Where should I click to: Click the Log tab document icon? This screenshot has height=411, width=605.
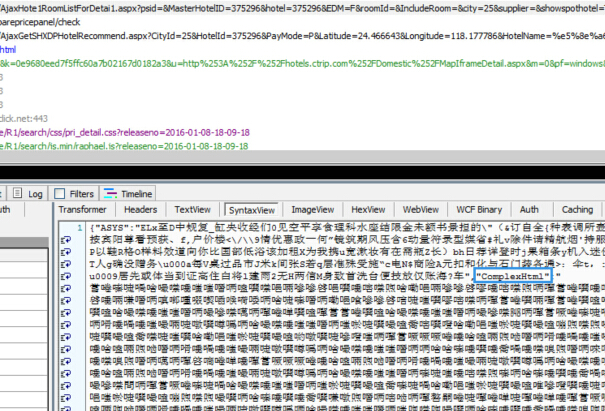[17, 193]
